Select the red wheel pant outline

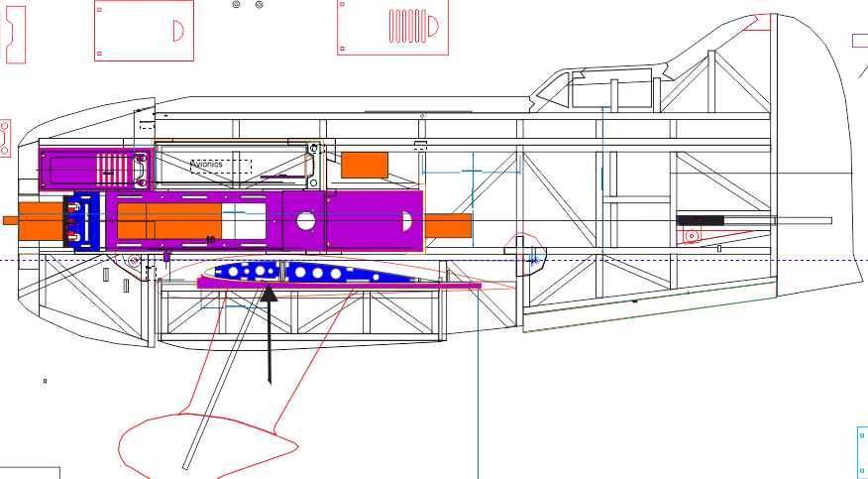pyautogui.click(x=208, y=445)
